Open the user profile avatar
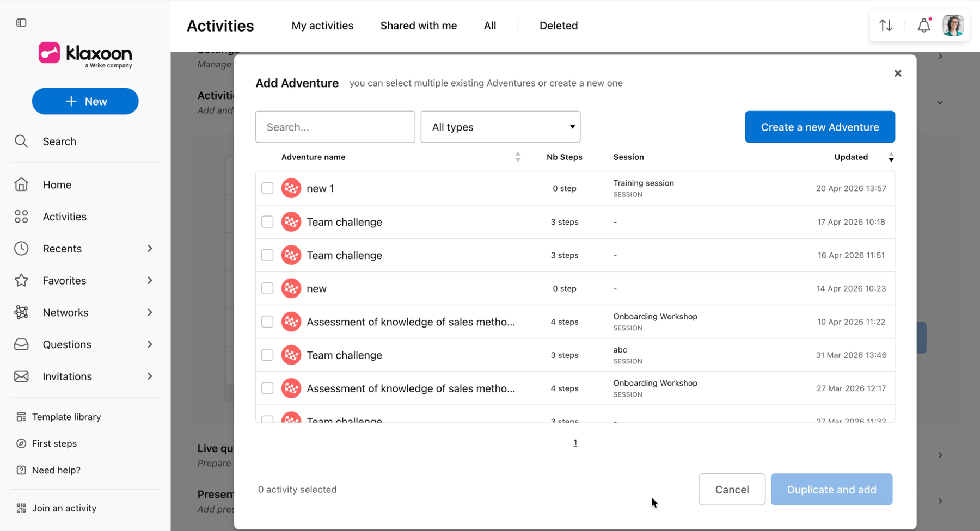This screenshot has height=531, width=980. [953, 26]
